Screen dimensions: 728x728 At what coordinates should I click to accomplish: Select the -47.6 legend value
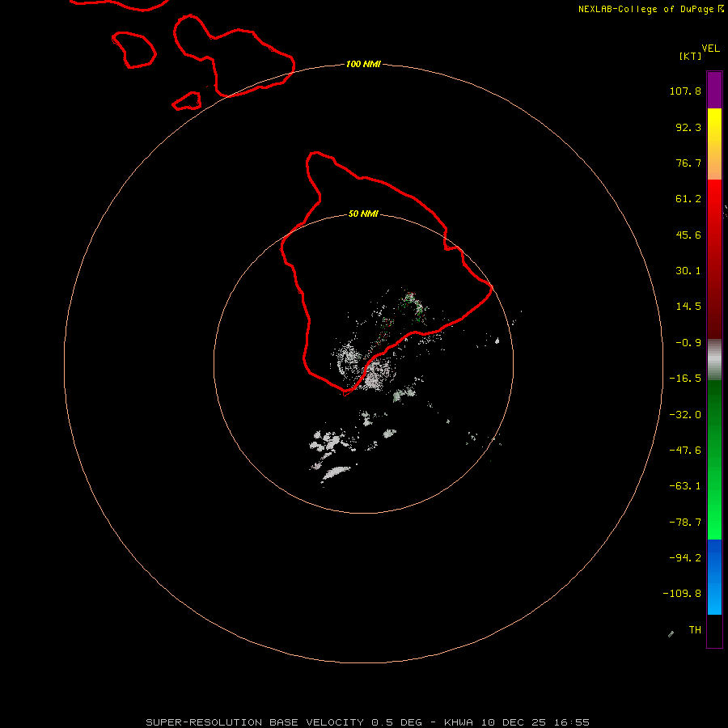[x=685, y=451]
